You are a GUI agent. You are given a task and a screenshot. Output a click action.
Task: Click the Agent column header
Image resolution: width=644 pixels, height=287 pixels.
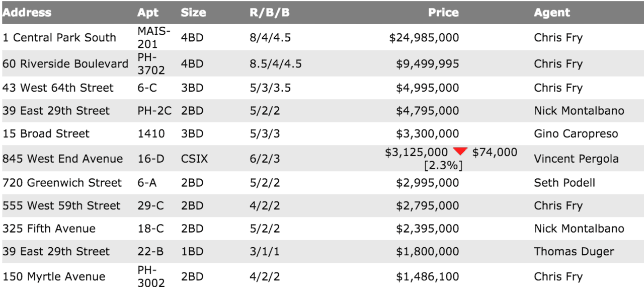point(552,13)
